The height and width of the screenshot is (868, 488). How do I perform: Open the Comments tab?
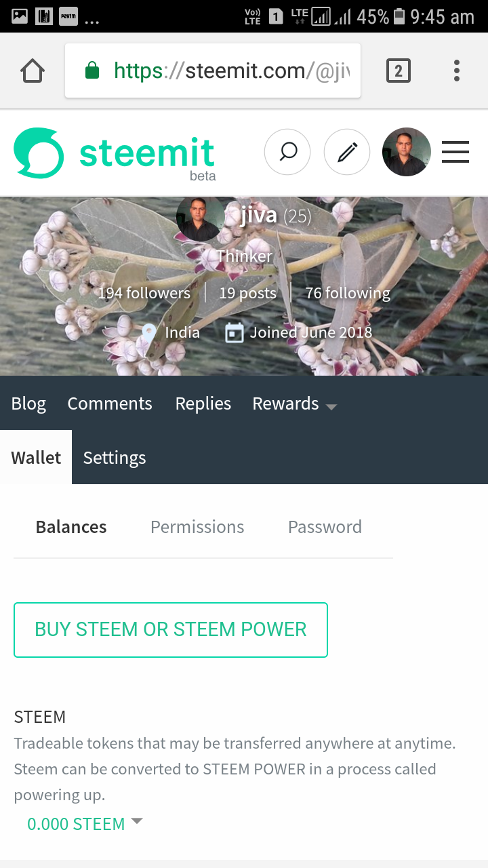[110, 403]
